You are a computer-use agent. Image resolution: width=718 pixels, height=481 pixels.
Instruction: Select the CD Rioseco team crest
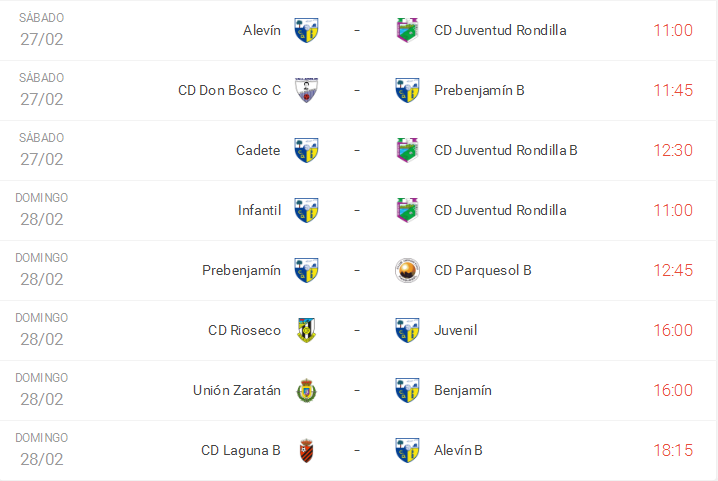tap(306, 330)
